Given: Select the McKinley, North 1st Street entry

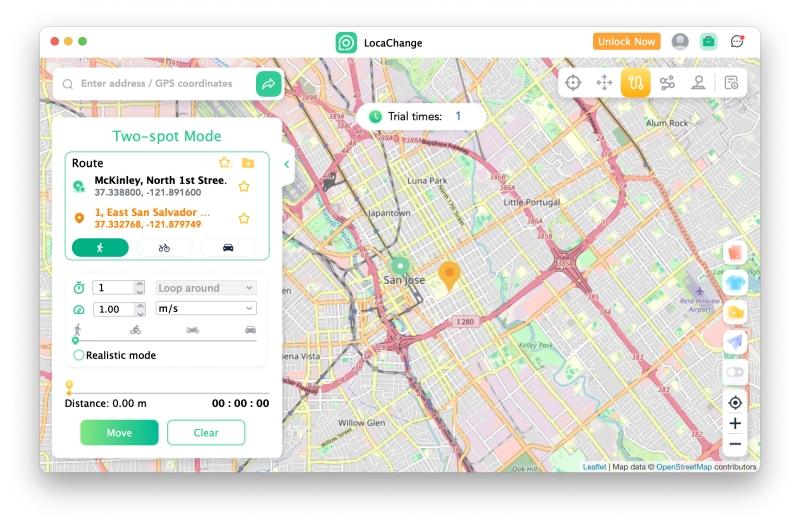Looking at the screenshot, I should pos(161,186).
